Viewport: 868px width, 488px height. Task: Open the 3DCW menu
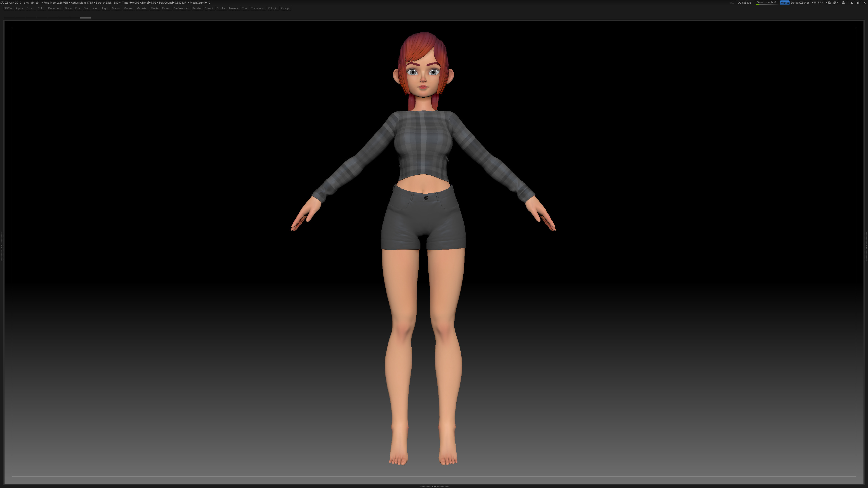pyautogui.click(x=8, y=8)
